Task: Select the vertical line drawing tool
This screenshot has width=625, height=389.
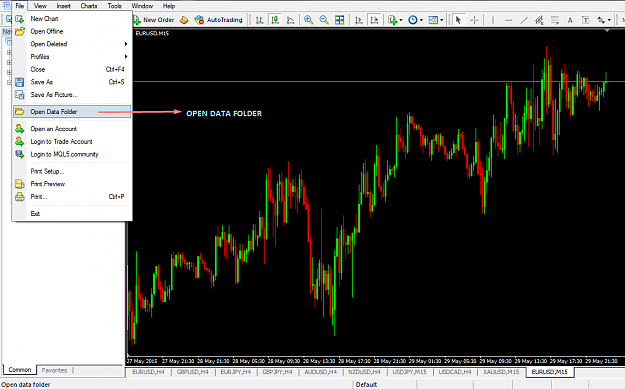Action: tap(493, 20)
